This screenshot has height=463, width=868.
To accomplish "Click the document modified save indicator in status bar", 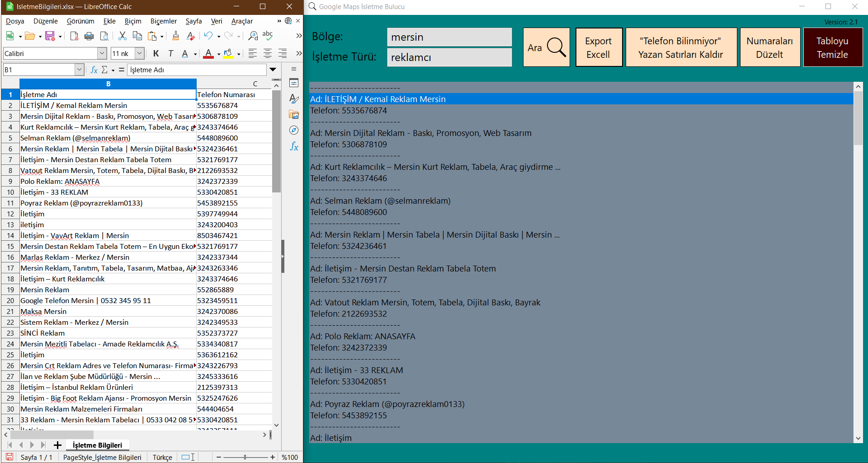I will (x=9, y=457).
